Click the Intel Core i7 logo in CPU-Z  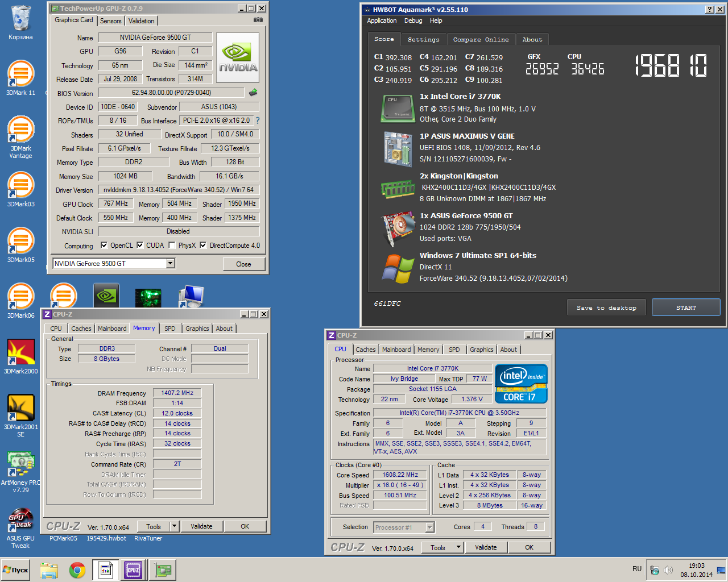521,383
